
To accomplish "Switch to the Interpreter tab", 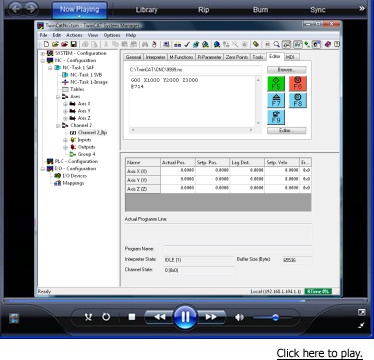I will [x=155, y=57].
